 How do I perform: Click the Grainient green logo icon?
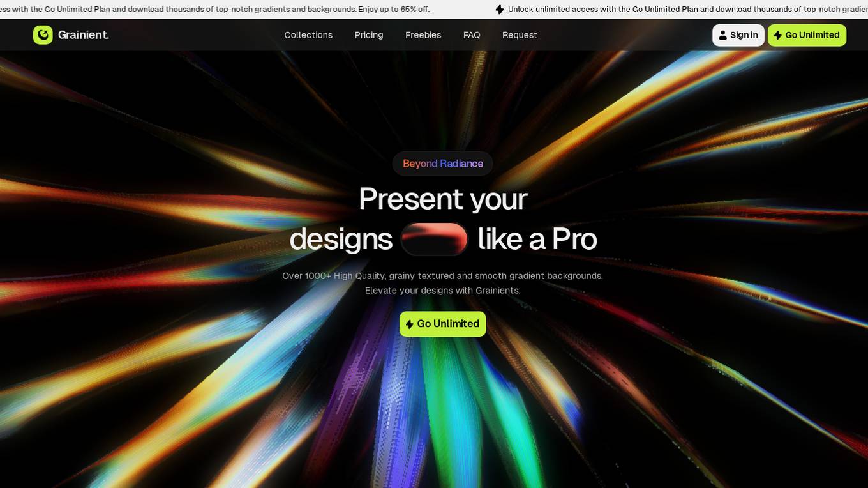(x=43, y=35)
